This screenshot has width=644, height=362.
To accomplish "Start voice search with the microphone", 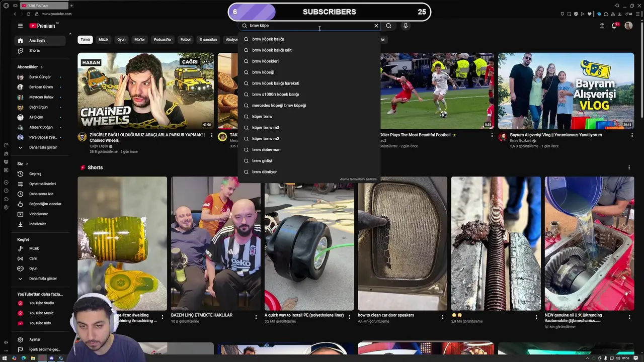I will click(x=406, y=26).
